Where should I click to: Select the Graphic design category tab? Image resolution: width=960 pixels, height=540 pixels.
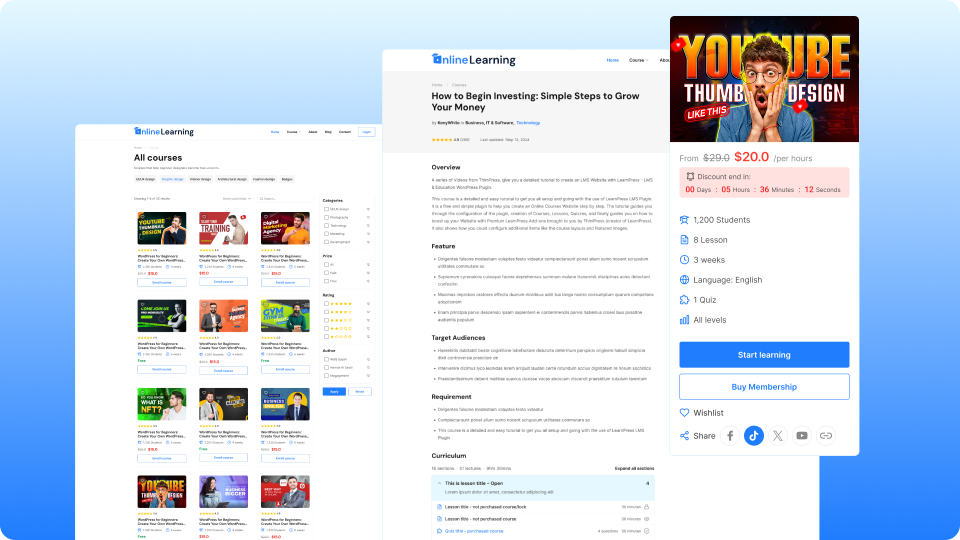[173, 179]
